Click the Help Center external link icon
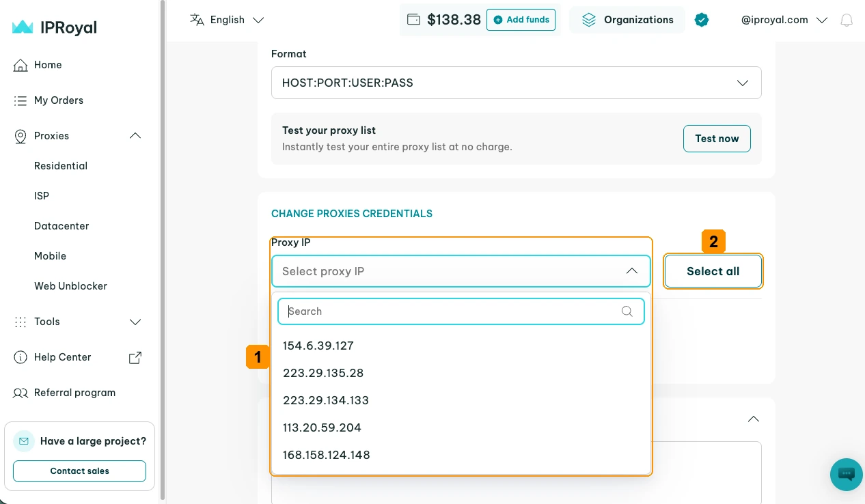Screen dimensions: 865x504 click(x=135, y=357)
